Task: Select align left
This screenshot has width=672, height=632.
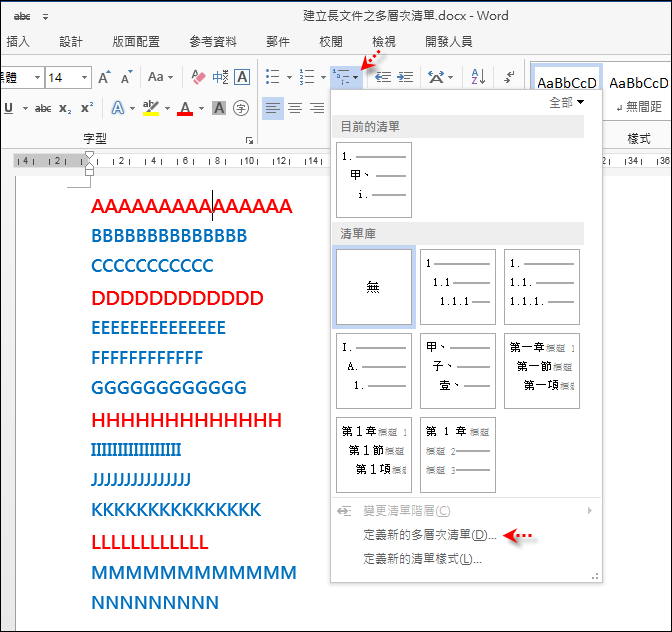Action: pyautogui.click(x=273, y=108)
